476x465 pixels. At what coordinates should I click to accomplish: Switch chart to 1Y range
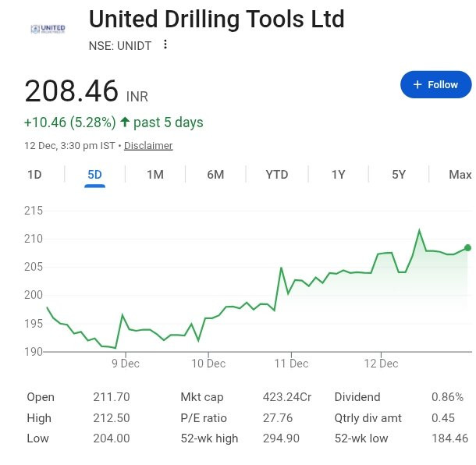[x=338, y=175]
